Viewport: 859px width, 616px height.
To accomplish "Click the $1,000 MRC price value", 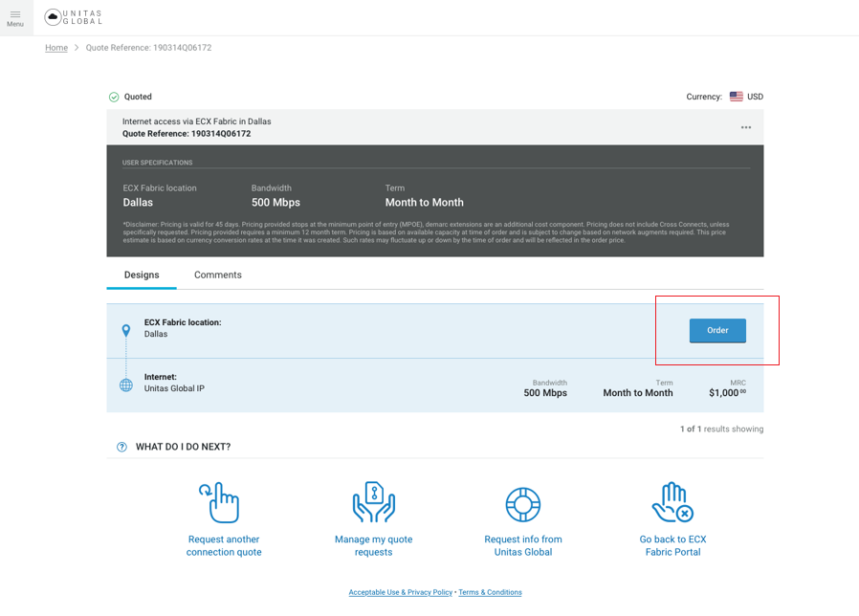I will [727, 392].
